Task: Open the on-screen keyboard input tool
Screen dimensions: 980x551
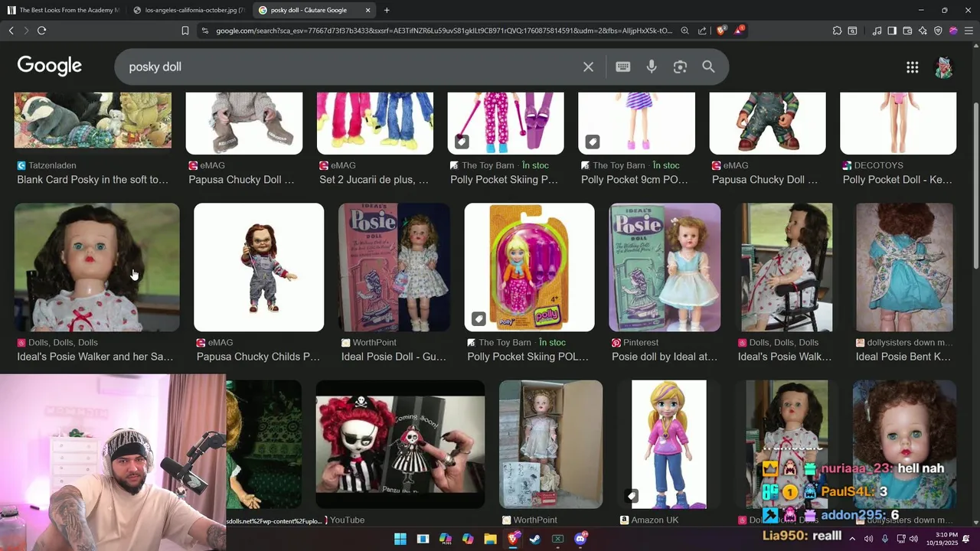Action: click(x=622, y=67)
